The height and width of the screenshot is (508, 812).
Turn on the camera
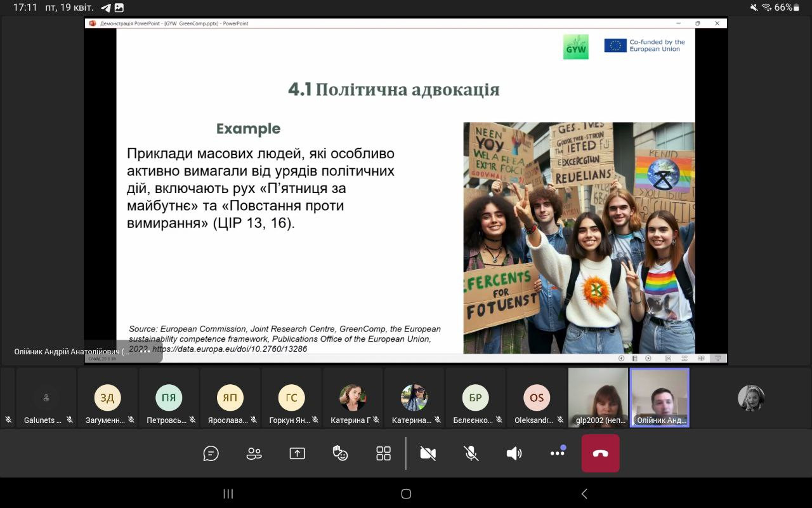(428, 453)
